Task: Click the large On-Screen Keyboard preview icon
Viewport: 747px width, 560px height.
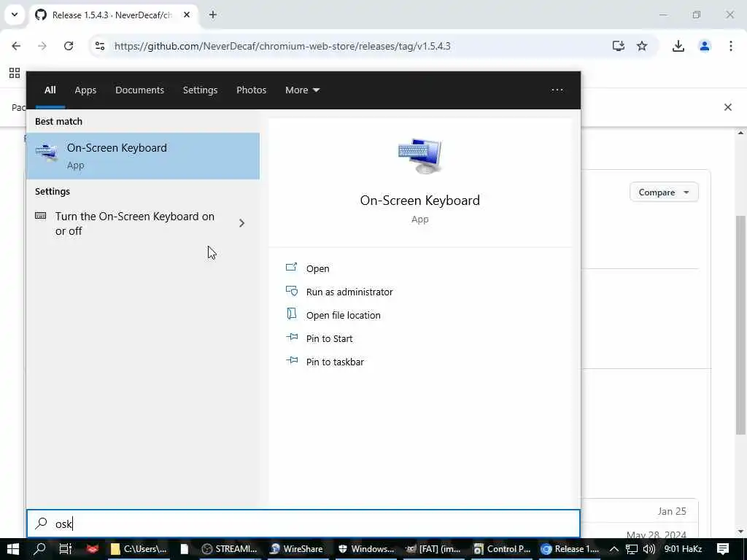Action: [x=419, y=156]
